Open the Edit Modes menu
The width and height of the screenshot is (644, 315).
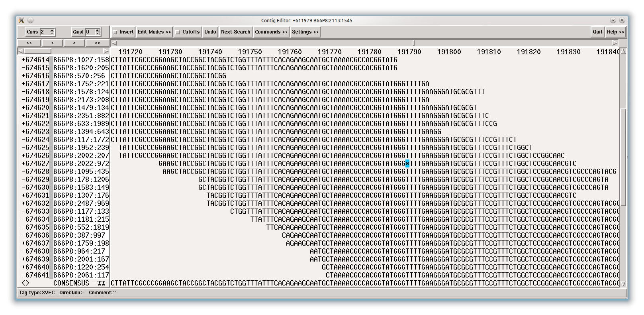click(154, 32)
